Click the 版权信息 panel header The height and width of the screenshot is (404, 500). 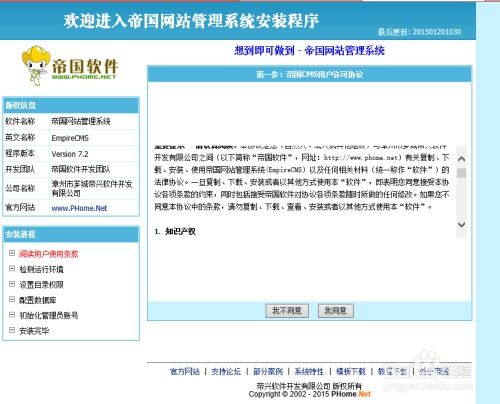point(71,105)
